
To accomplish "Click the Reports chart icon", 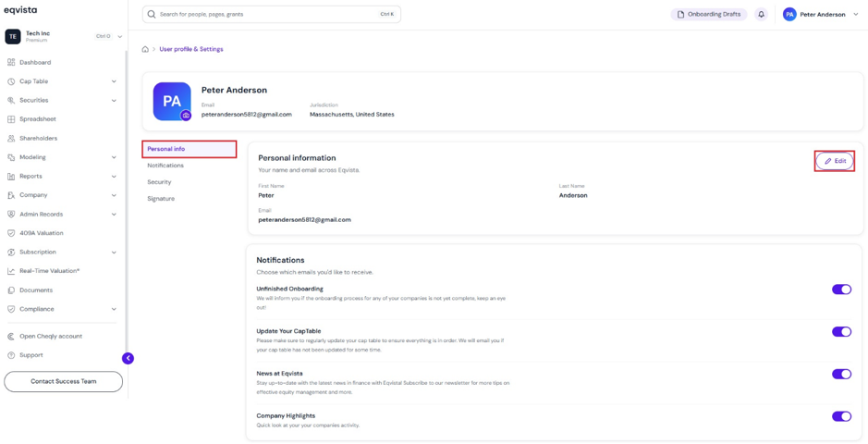I will coord(11,176).
